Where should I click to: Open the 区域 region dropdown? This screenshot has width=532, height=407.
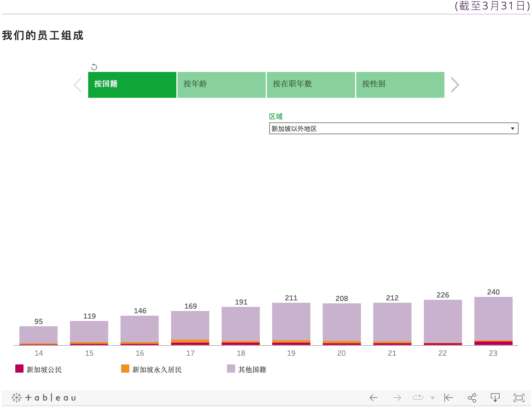coord(394,128)
